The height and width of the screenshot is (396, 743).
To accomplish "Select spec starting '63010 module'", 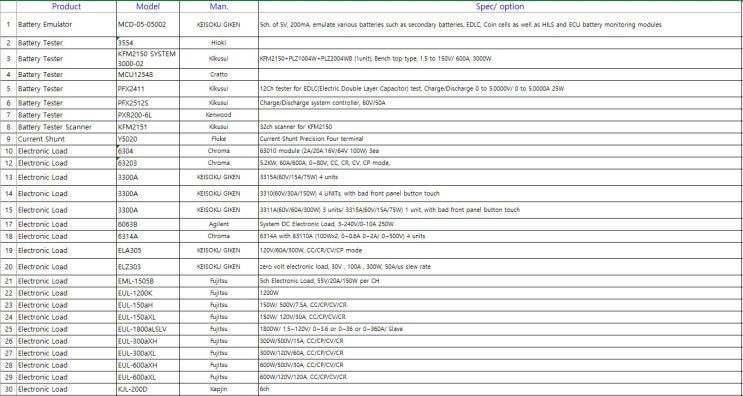I will [500, 151].
